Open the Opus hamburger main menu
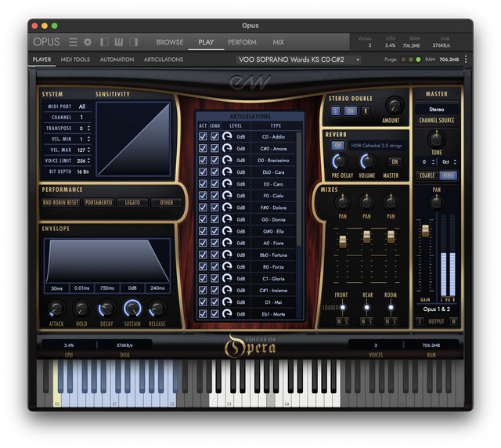The height and width of the screenshot is (448, 501). pyautogui.click(x=73, y=42)
